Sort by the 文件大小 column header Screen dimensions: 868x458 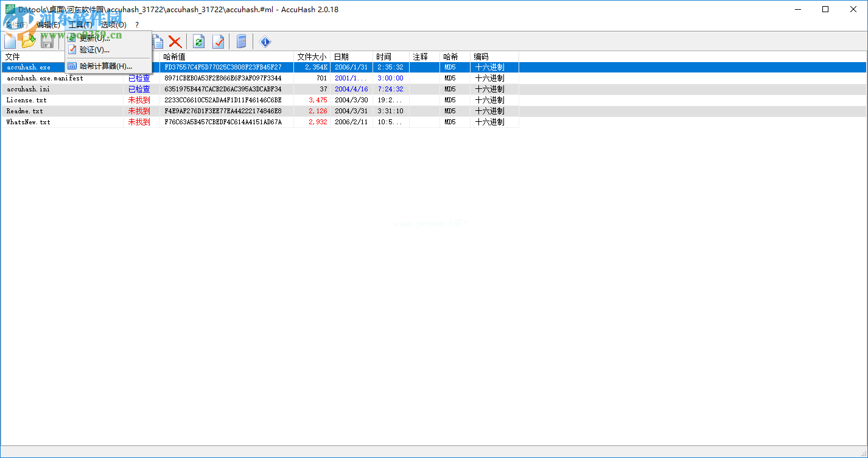[x=312, y=57]
